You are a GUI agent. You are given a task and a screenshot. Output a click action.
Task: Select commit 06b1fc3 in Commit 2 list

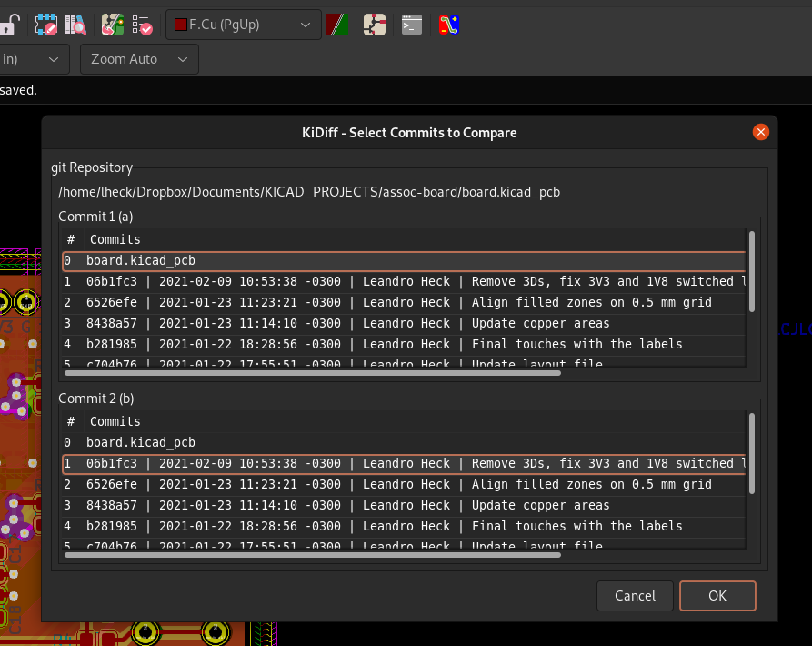404,463
